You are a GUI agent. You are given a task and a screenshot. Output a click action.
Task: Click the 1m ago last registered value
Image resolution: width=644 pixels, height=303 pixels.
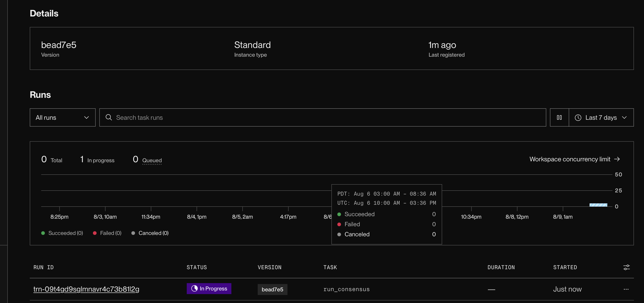pos(442,45)
